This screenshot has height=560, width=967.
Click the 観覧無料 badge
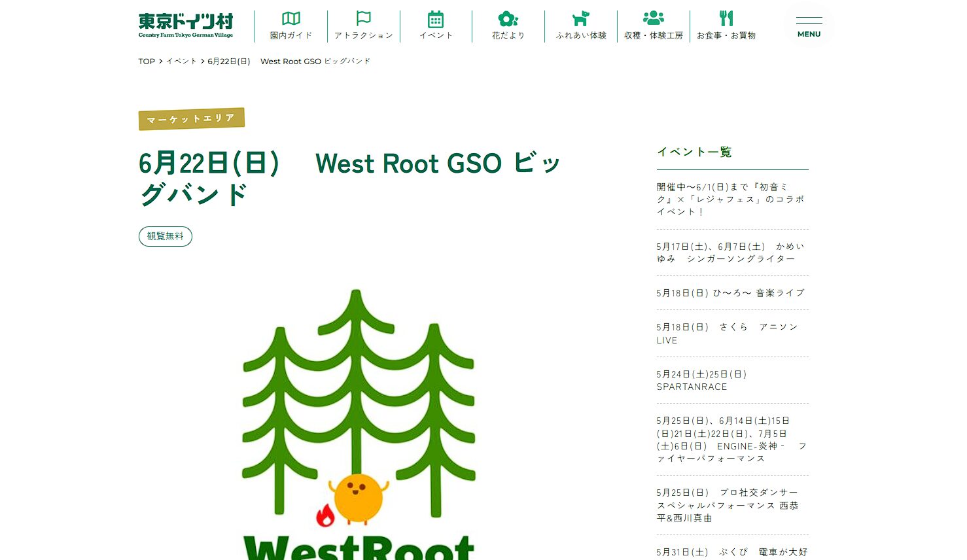[166, 236]
